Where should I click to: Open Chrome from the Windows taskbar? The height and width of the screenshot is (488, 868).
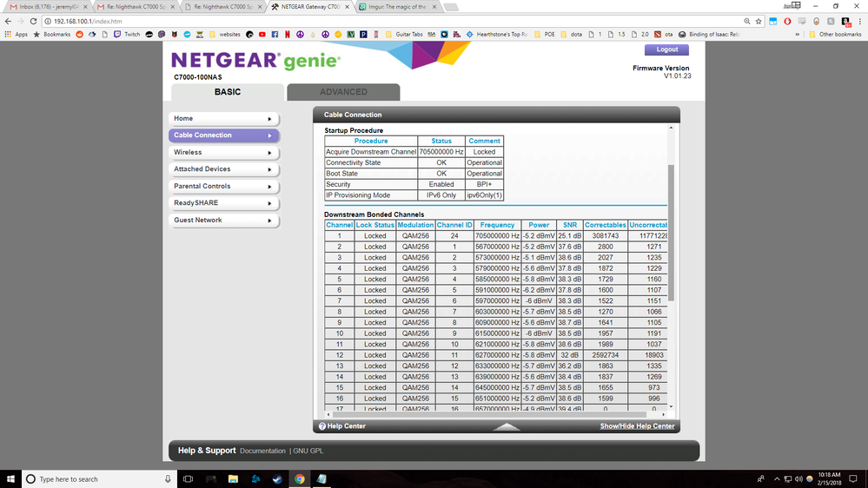pyautogui.click(x=299, y=478)
